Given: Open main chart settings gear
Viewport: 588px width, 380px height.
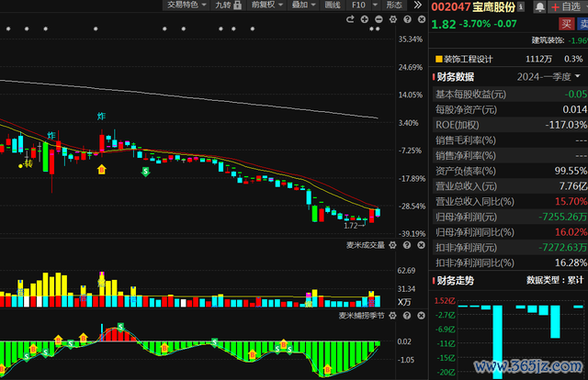Looking at the screenshot, I should click(393, 19).
